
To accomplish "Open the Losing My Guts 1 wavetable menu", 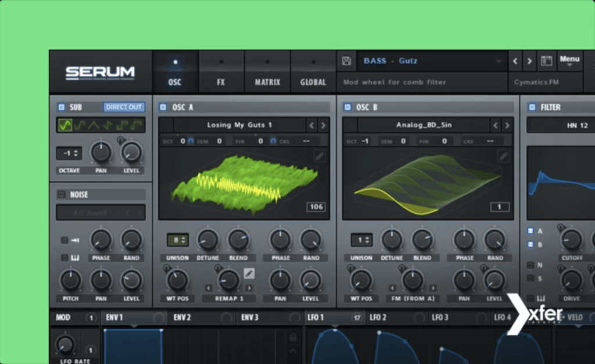I will 239,125.
